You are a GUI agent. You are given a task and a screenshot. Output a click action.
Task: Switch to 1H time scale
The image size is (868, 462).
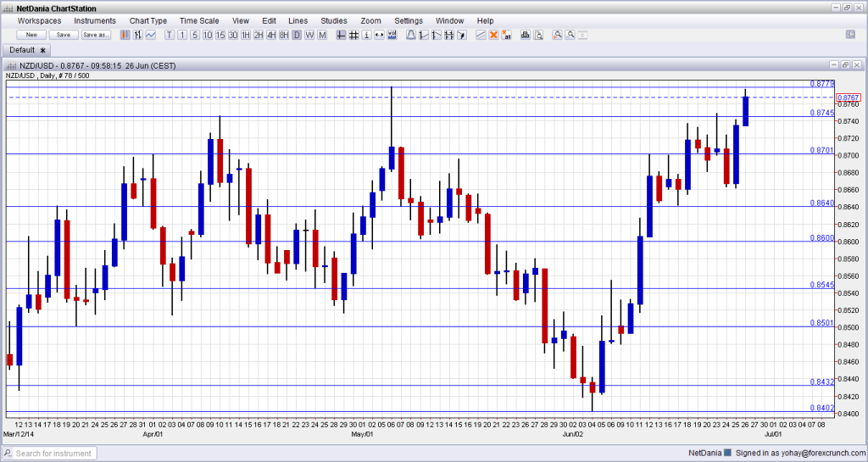246,35
